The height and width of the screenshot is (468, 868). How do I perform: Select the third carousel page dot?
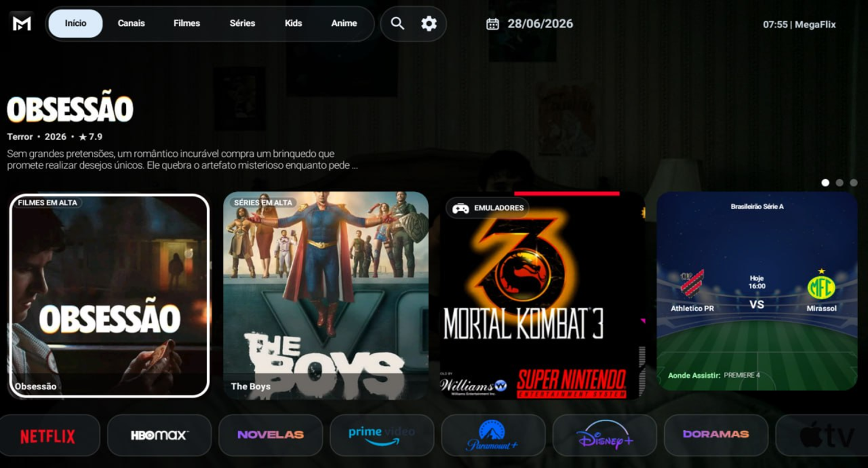click(x=854, y=183)
